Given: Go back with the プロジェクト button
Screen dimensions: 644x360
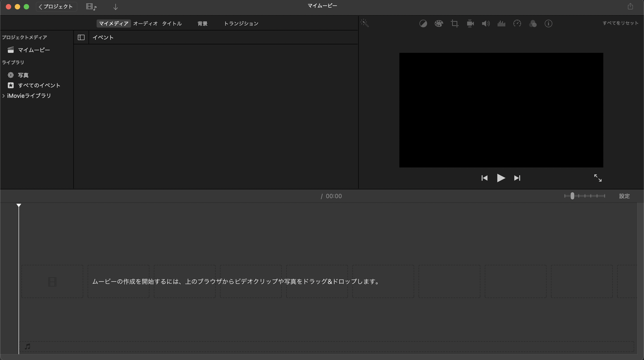Looking at the screenshot, I should (56, 6).
